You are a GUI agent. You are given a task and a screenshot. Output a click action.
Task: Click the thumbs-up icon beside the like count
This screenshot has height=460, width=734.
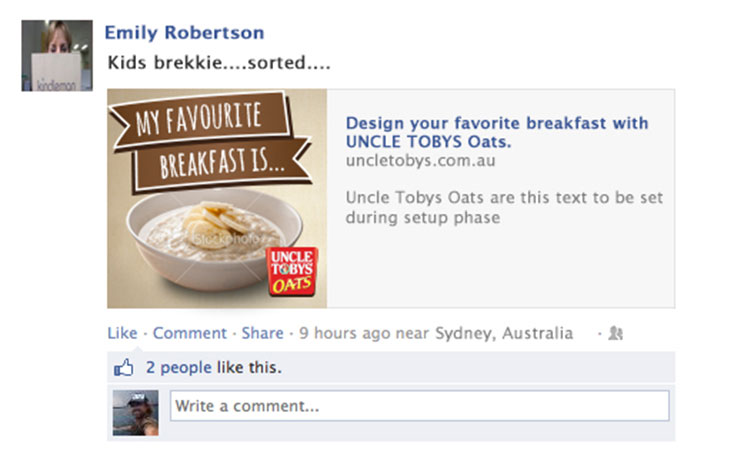coord(124,368)
